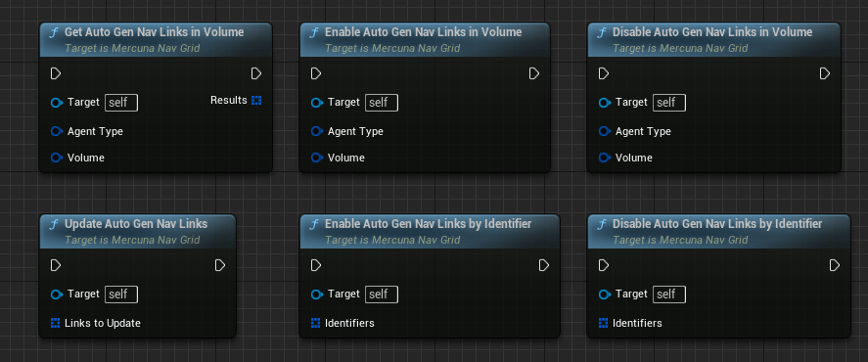Select Enable Auto Gen Nav Links by Identifier header
Image resolution: width=868 pixels, height=362 pixels.
pos(430,231)
